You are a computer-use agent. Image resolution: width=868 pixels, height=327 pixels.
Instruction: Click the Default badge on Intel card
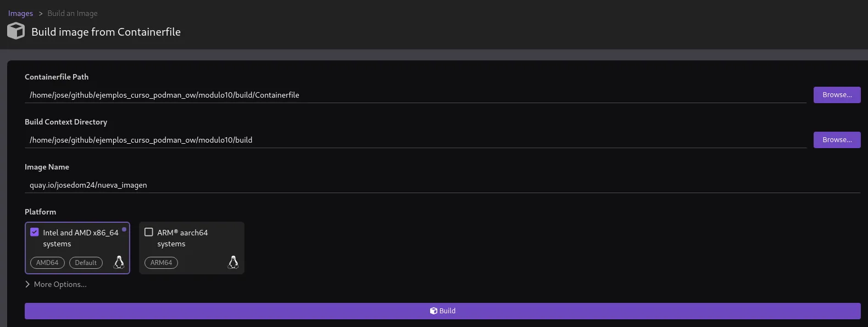(86, 263)
